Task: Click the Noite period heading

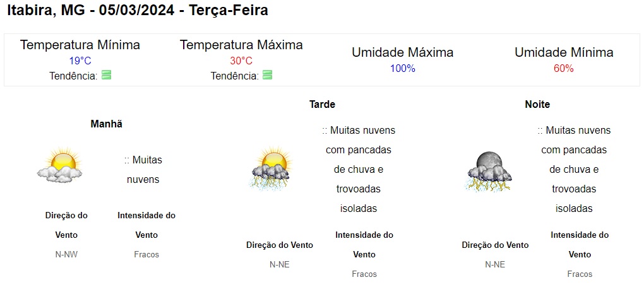Action: coord(537,105)
